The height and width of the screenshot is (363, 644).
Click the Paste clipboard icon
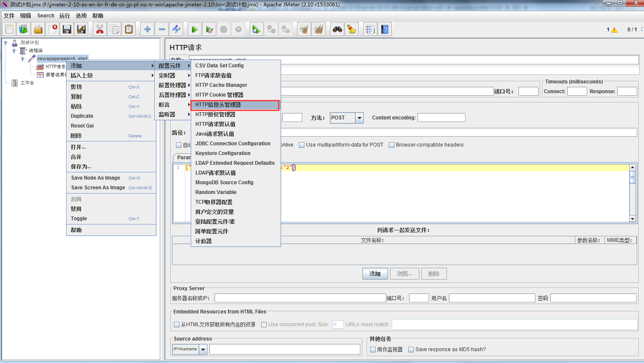pos(128,29)
